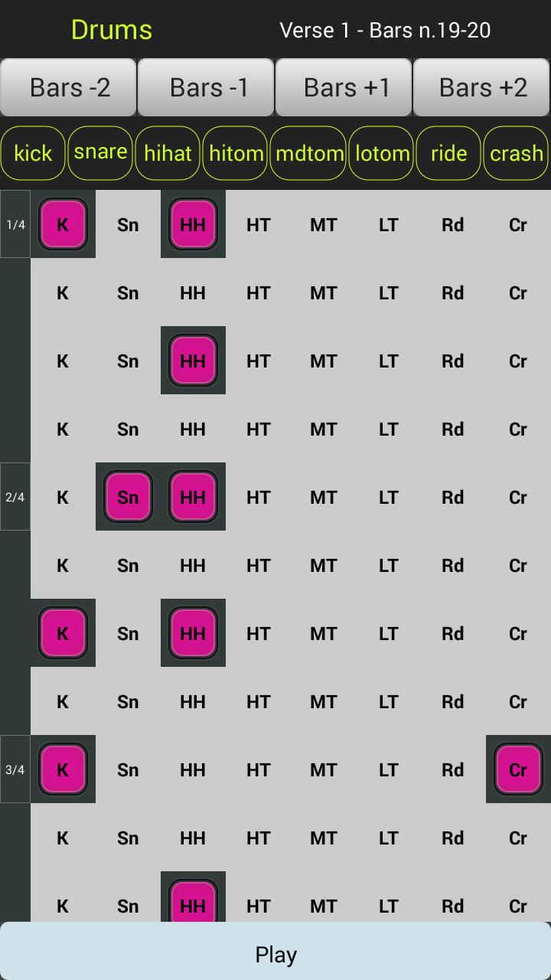
Task: Enable the snare on beat 1/4
Action: (x=128, y=224)
